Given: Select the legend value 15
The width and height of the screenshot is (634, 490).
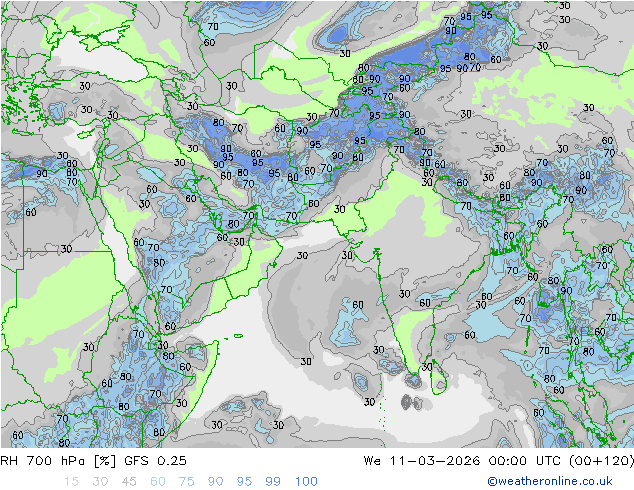Looking at the screenshot, I should point(71,482).
